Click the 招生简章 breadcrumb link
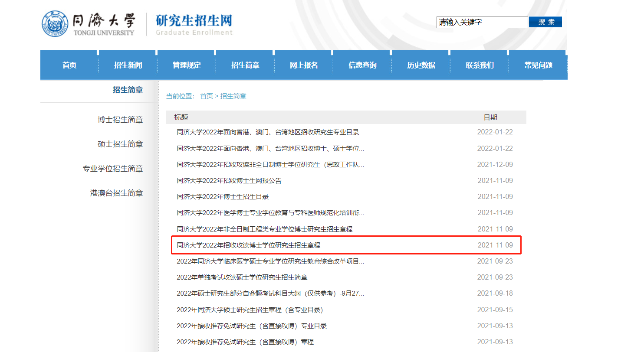Viewport: 644px width, 352px height. click(233, 96)
